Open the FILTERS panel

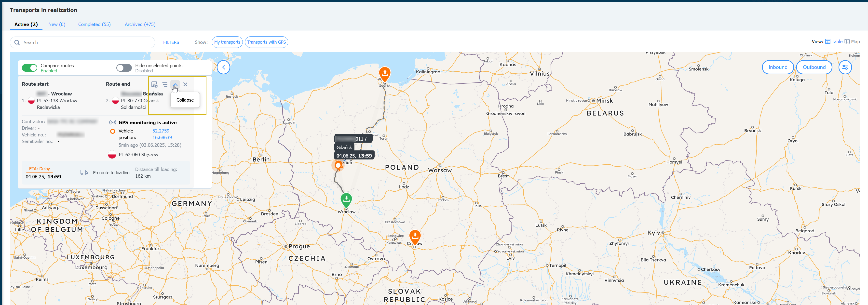click(x=171, y=42)
